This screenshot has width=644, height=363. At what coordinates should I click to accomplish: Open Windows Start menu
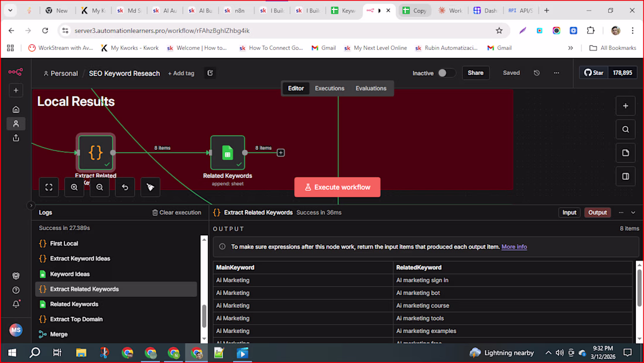(x=12, y=352)
